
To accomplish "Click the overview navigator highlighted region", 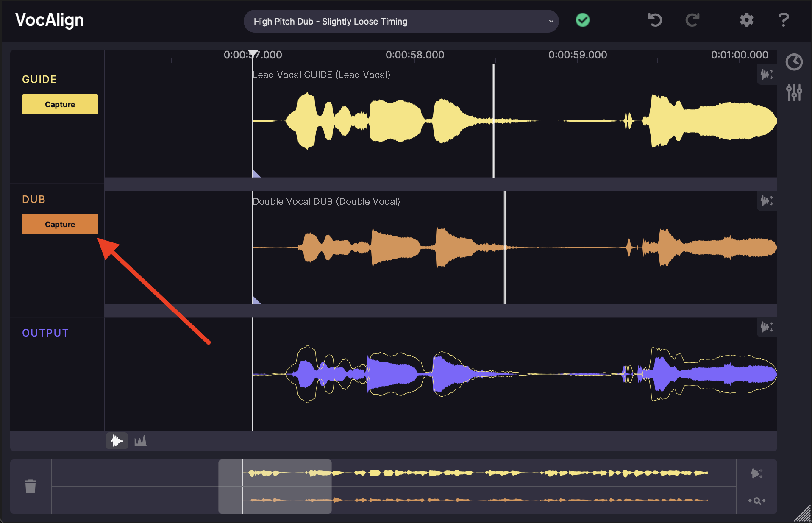I will coord(275,486).
